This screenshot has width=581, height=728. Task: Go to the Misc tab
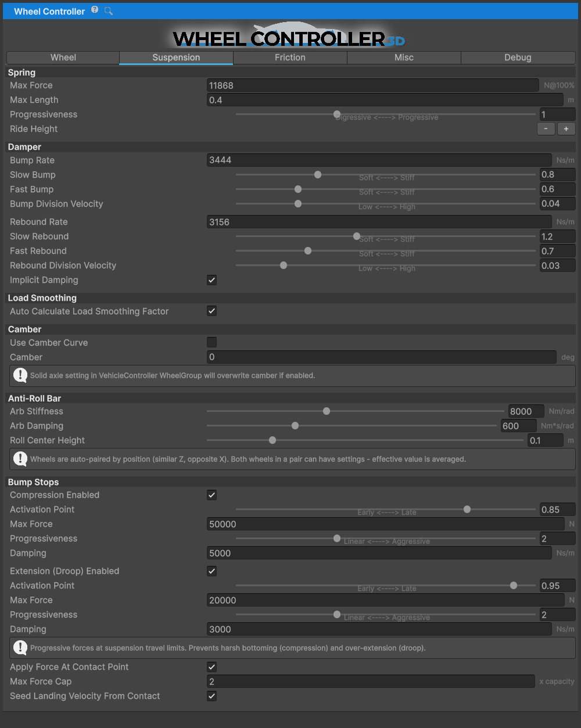click(404, 58)
